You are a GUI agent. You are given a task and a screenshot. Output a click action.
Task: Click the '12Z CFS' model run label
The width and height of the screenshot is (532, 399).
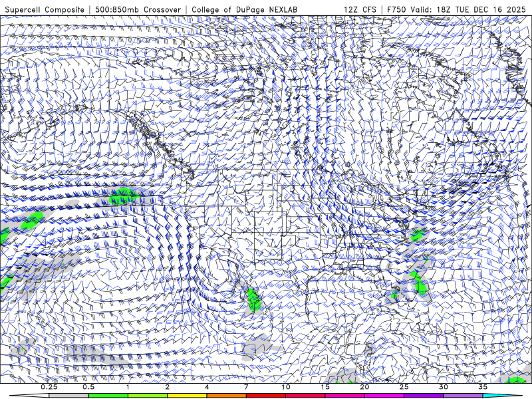pos(360,10)
